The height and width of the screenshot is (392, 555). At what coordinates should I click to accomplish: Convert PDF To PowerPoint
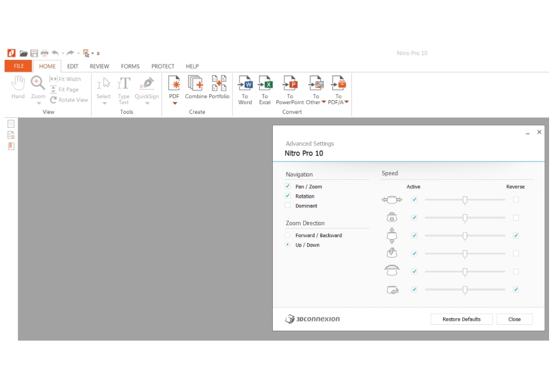click(290, 90)
